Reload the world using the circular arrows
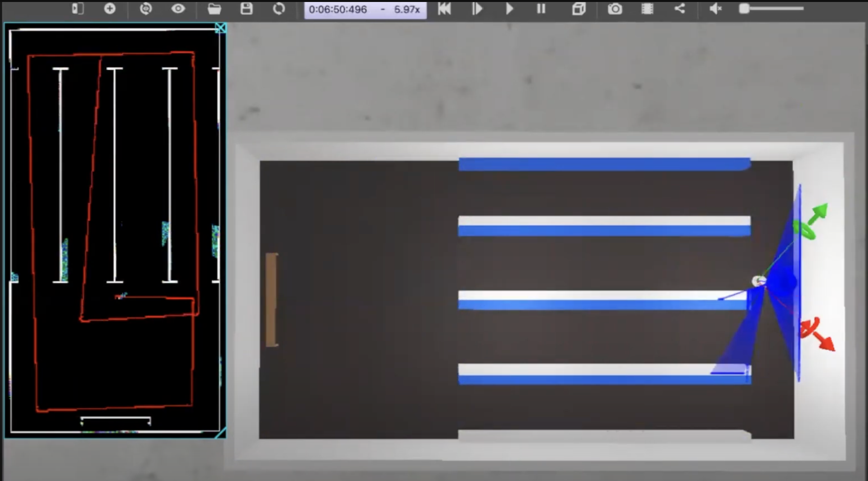The width and height of the screenshot is (868, 481). pos(279,9)
